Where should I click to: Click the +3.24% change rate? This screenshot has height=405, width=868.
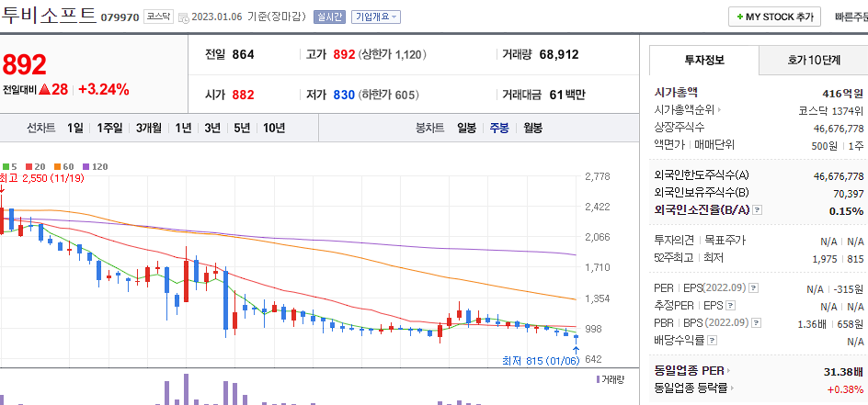[104, 89]
